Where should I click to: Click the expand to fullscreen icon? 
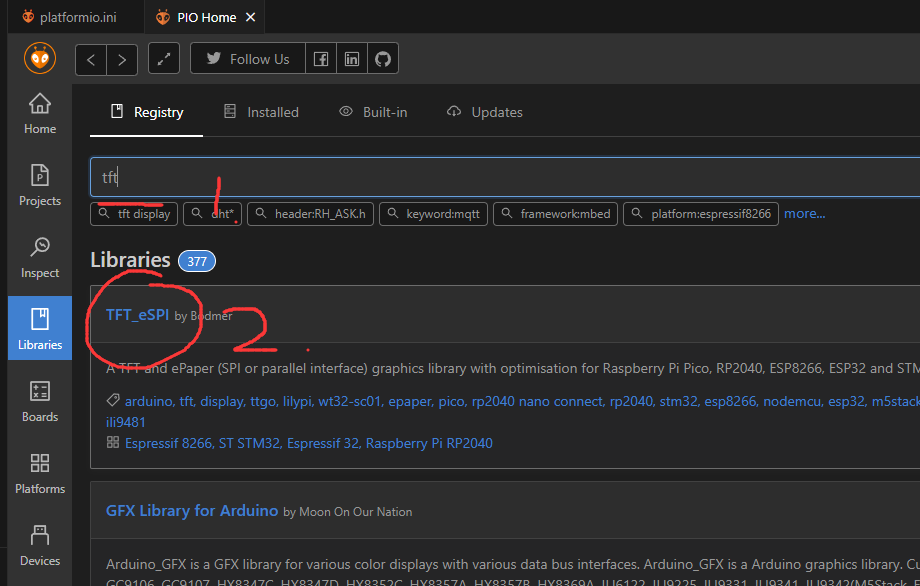click(164, 59)
